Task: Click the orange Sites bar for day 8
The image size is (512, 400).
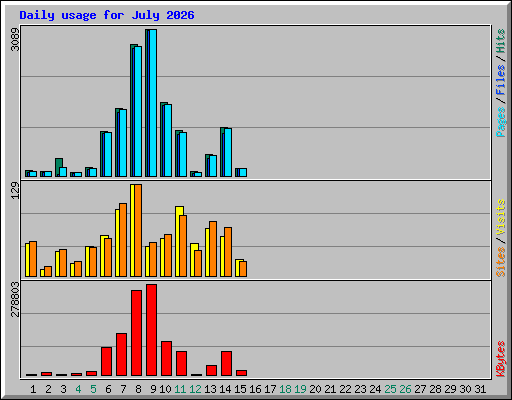Action: 138,230
